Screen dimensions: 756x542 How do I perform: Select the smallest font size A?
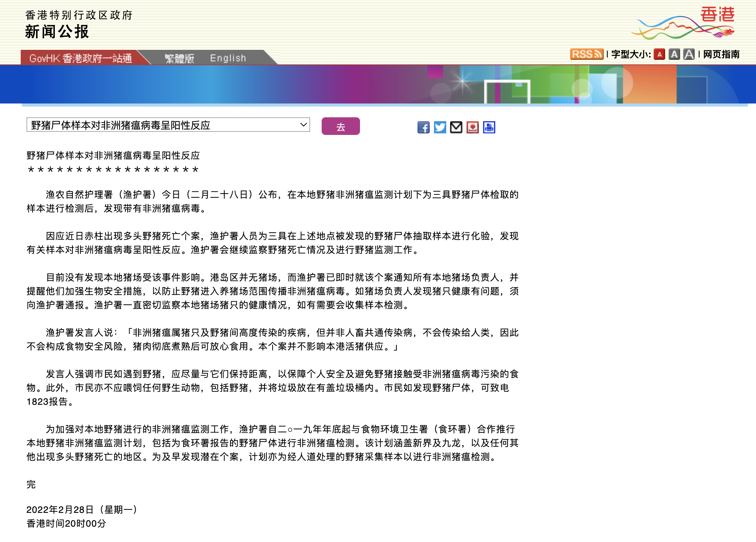[659, 54]
